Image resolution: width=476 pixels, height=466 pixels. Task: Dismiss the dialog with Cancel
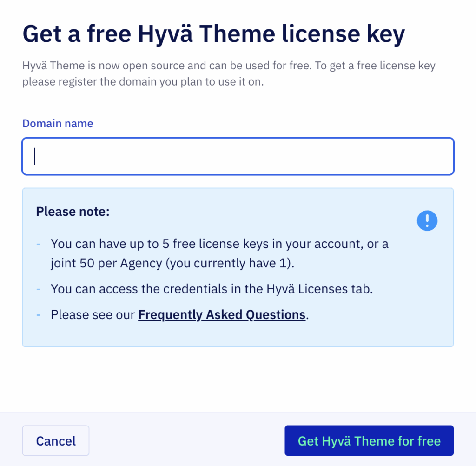point(55,440)
